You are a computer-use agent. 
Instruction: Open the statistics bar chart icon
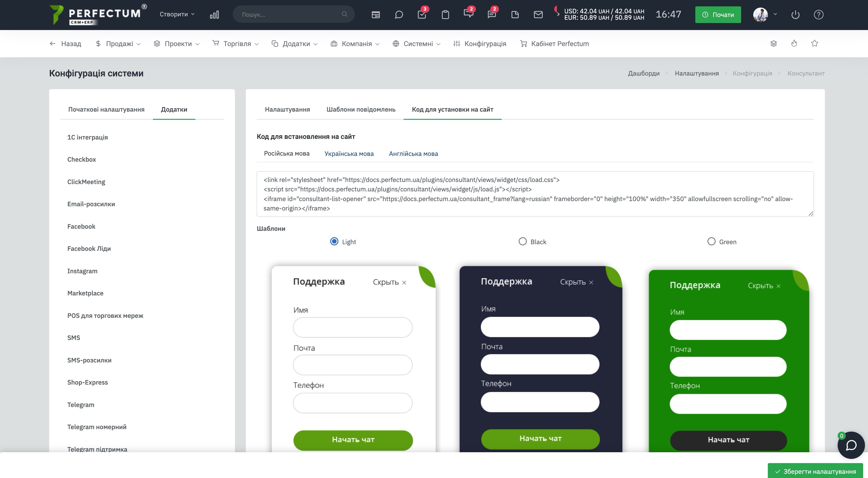[214, 15]
